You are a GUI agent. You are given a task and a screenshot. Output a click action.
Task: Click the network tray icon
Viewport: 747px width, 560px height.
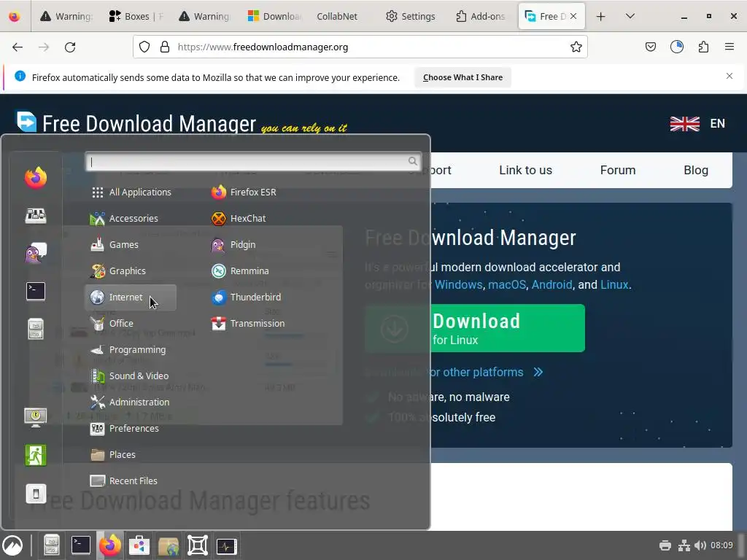click(x=684, y=545)
